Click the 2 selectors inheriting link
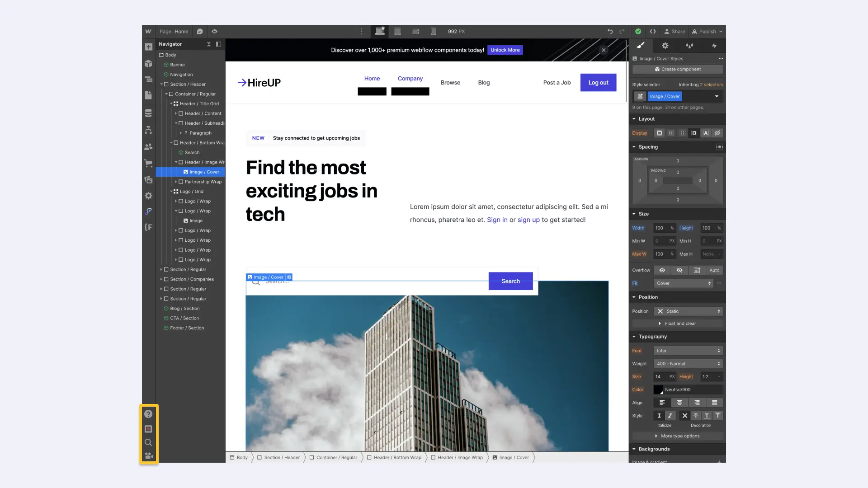This screenshot has width=868, height=488. click(x=711, y=85)
